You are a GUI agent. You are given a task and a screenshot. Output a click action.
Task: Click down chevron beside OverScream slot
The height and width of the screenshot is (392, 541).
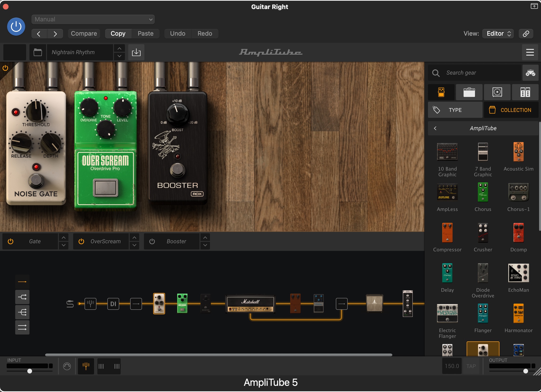[x=134, y=245]
